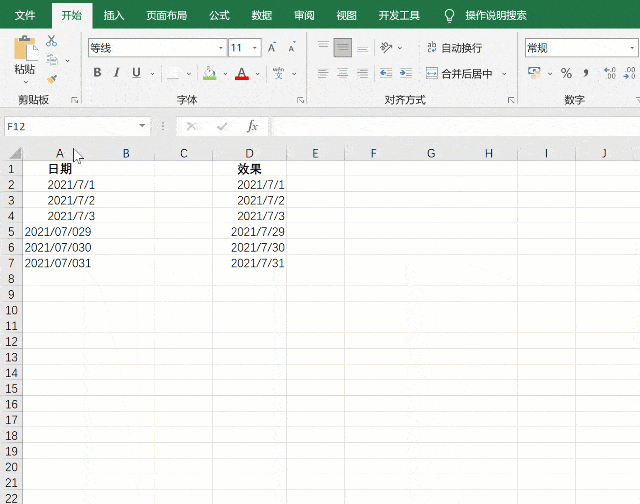Confirm formula entry with checkmark
Viewport: 640px width, 504px height.
coord(222,126)
